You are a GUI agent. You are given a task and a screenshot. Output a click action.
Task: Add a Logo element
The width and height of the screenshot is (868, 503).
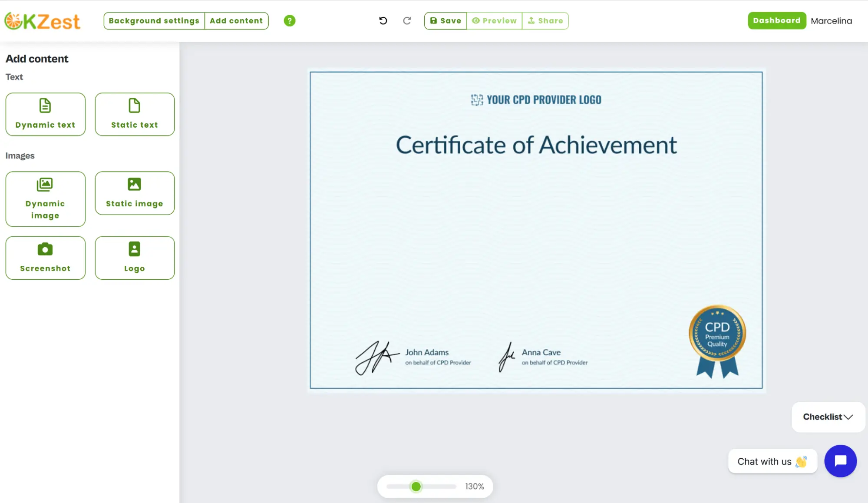[135, 258]
